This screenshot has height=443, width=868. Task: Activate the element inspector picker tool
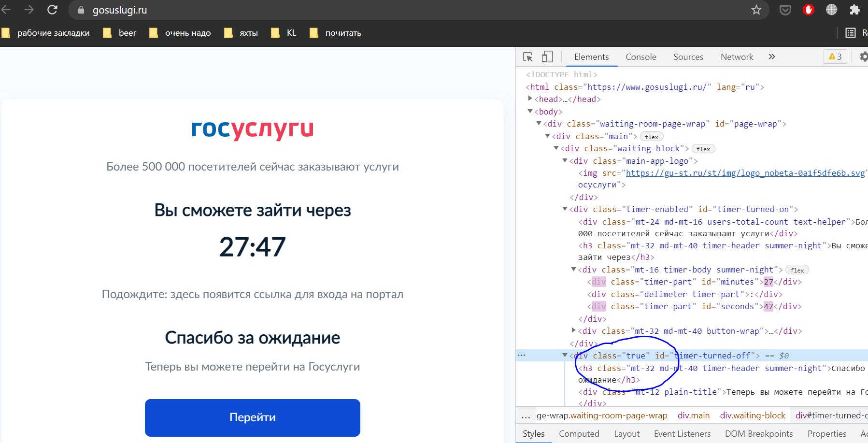point(528,57)
